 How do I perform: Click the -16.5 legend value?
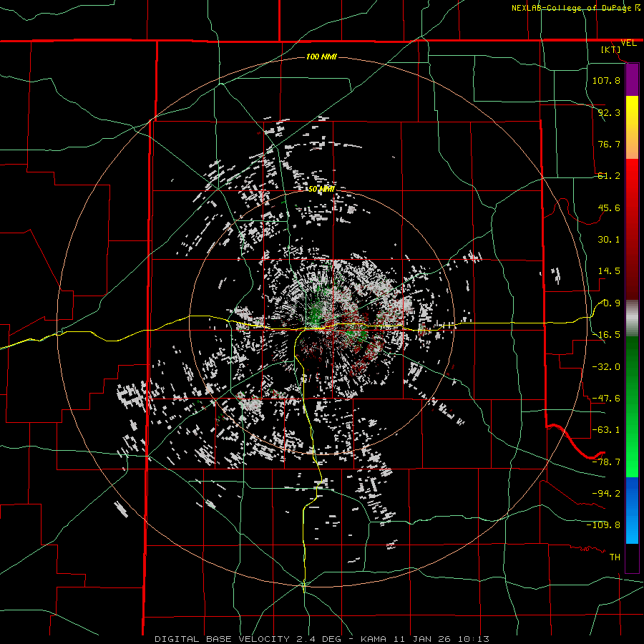click(606, 335)
